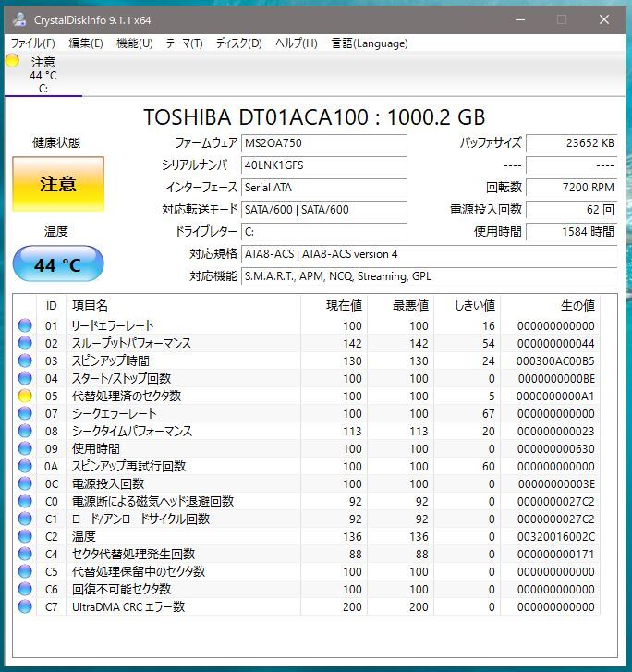Click the blue status dot for ID C4 row

pyautogui.click(x=25, y=554)
